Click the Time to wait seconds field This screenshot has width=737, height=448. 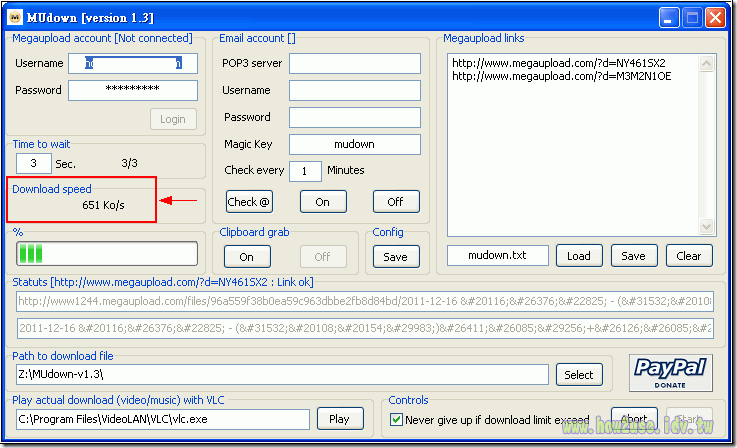pos(33,163)
